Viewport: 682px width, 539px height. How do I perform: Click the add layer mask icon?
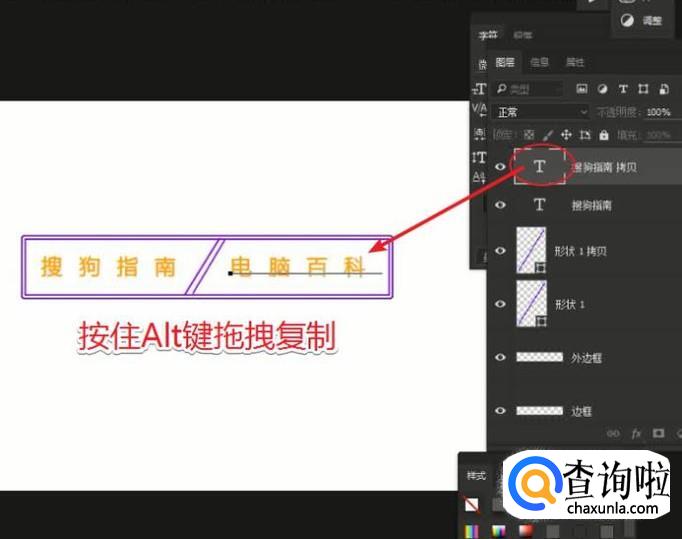(659, 433)
